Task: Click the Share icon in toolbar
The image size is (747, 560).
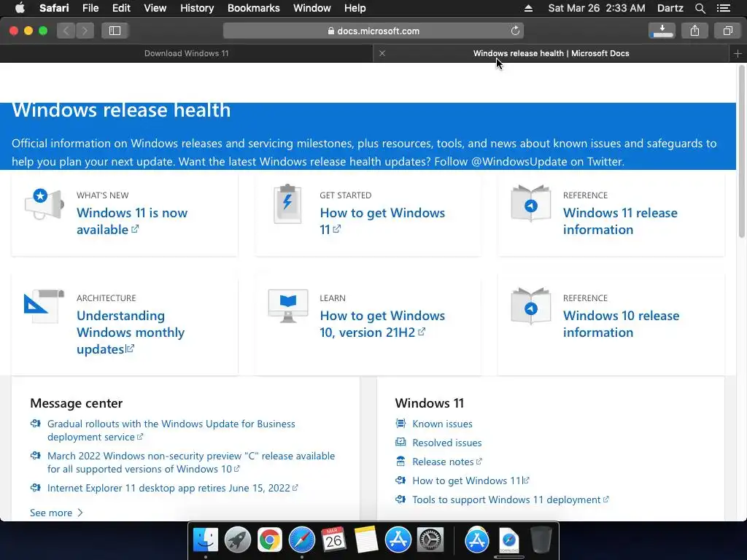Action: (694, 31)
